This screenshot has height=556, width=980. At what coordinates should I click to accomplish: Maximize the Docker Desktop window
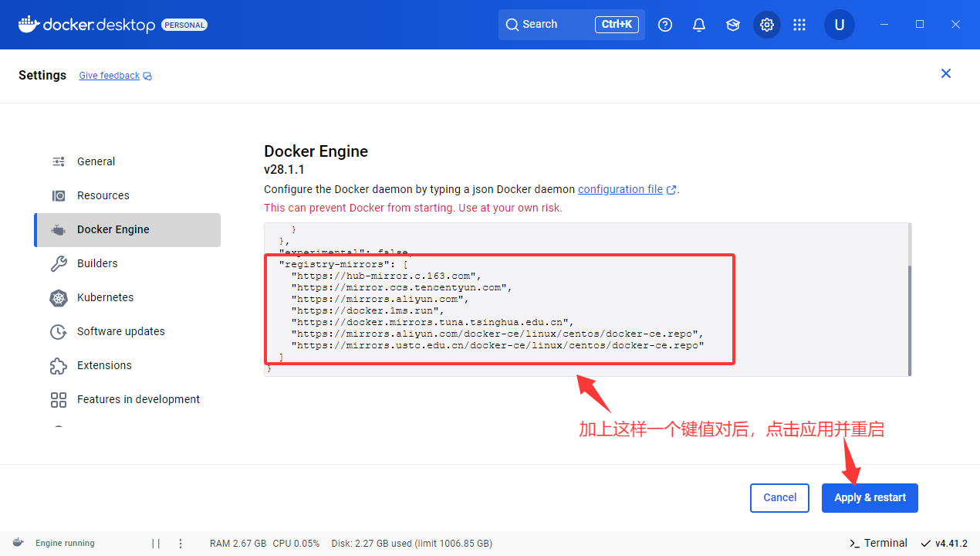920,25
